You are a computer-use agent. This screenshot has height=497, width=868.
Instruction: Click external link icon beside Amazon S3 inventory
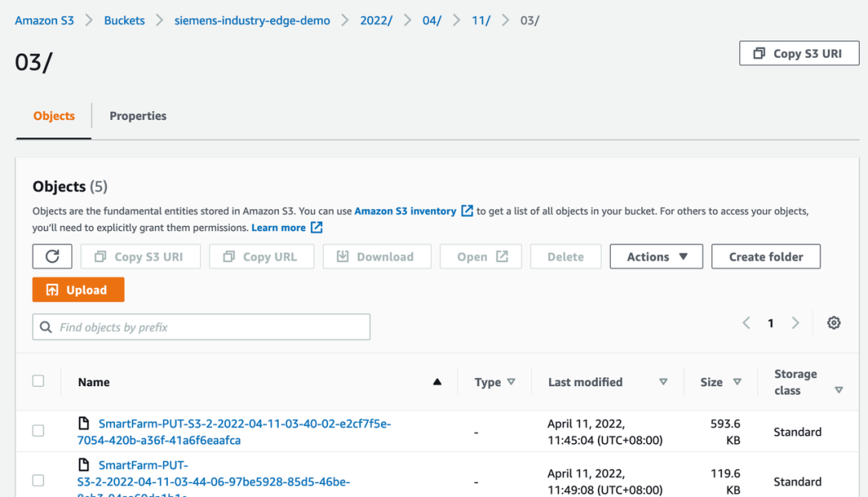(x=467, y=211)
